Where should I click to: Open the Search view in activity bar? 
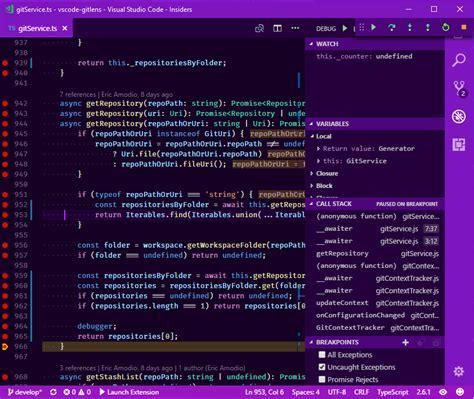click(459, 60)
